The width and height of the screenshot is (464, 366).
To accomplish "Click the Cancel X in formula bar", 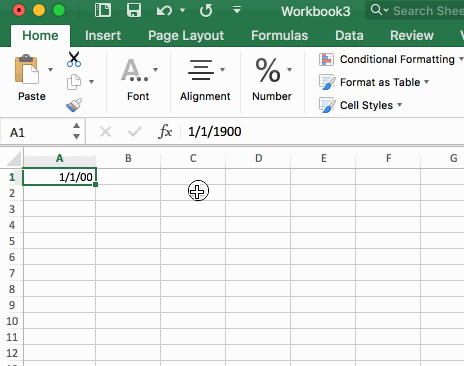I will (x=105, y=132).
